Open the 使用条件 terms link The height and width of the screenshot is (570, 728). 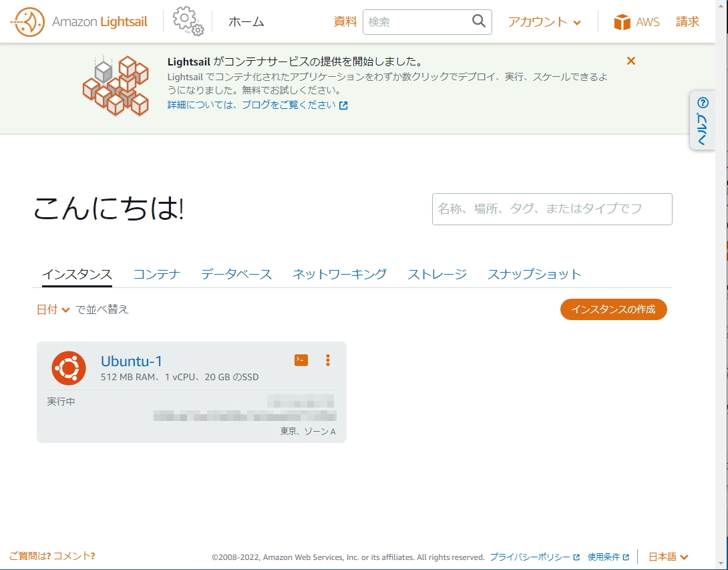[608, 557]
